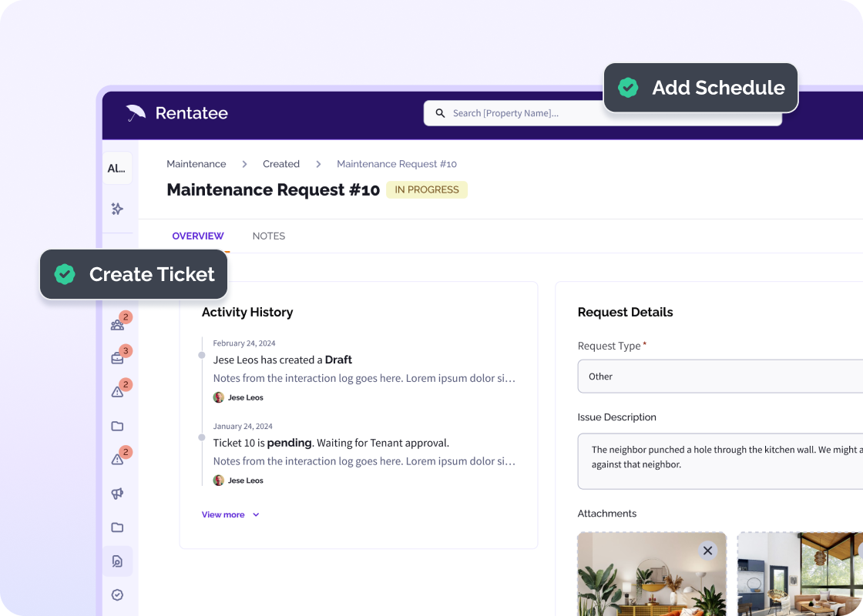Expand the chevron next to View more
This screenshot has height=616, width=863.
[256, 515]
